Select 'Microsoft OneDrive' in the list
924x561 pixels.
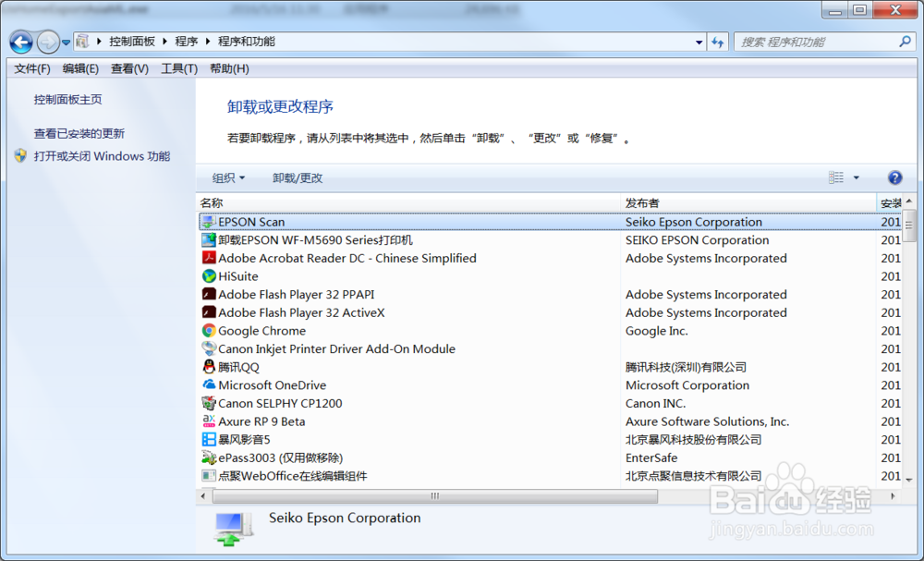tap(272, 385)
